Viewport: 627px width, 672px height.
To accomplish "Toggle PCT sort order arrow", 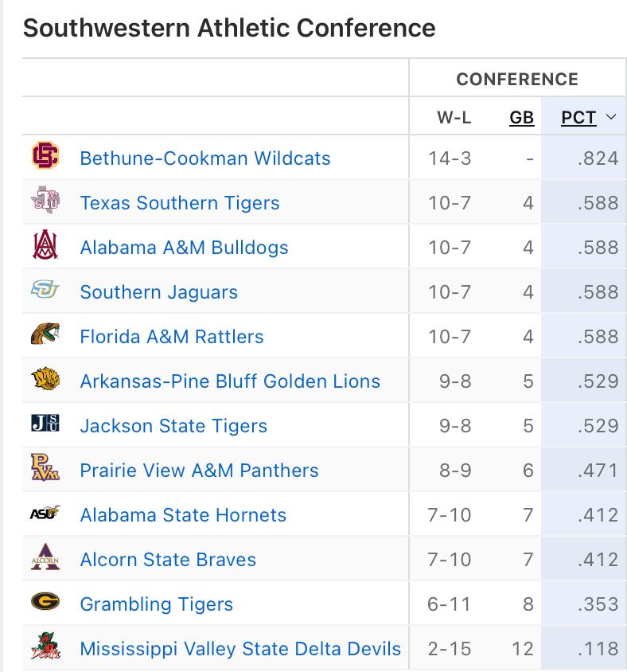I will (x=611, y=118).
